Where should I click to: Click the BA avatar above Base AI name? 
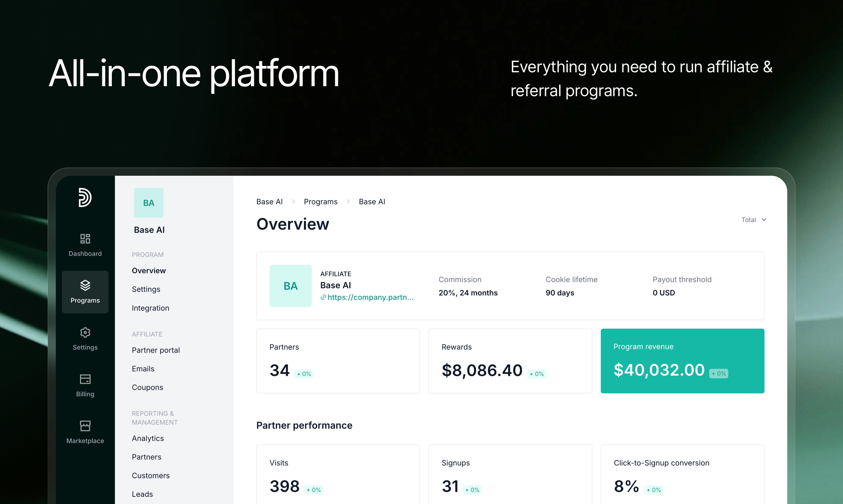[149, 203]
